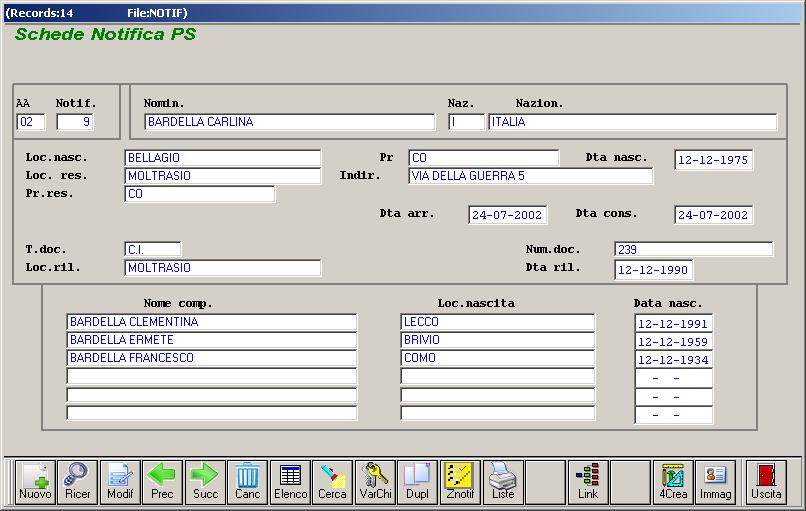Open VarChi key options
This screenshot has height=511, width=806.
(375, 482)
